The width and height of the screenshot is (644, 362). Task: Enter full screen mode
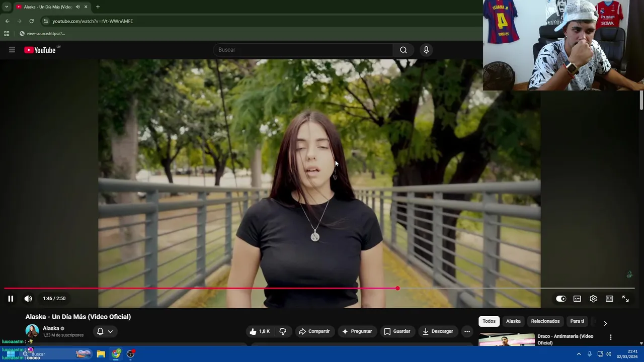[x=625, y=299]
